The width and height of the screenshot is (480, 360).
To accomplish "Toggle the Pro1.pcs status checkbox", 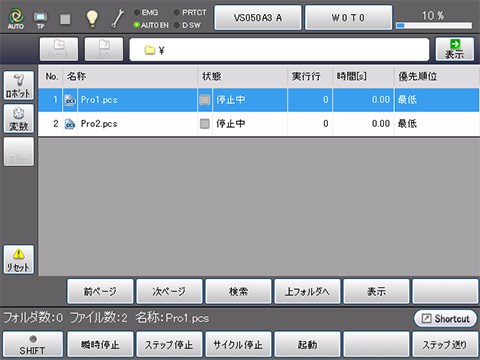I will click(205, 100).
